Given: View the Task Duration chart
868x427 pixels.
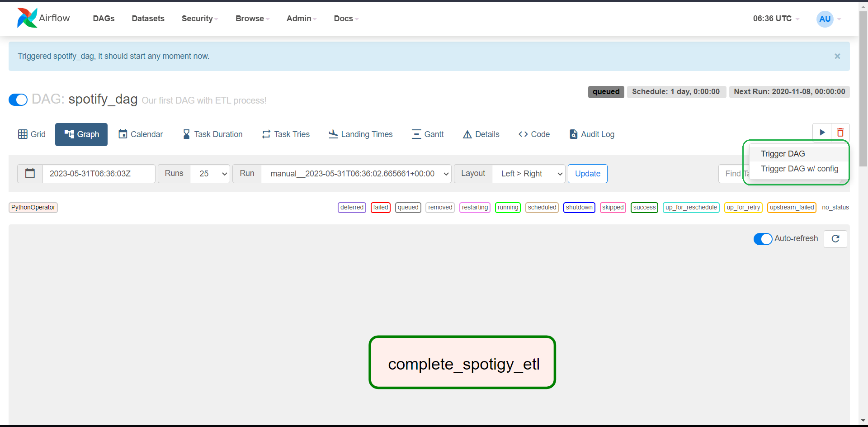Looking at the screenshot, I should pyautogui.click(x=212, y=134).
